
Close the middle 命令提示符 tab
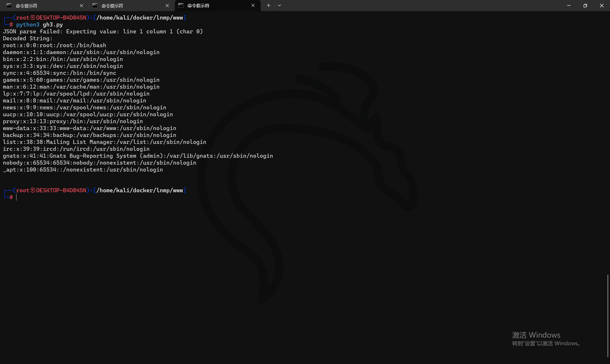click(x=167, y=5)
